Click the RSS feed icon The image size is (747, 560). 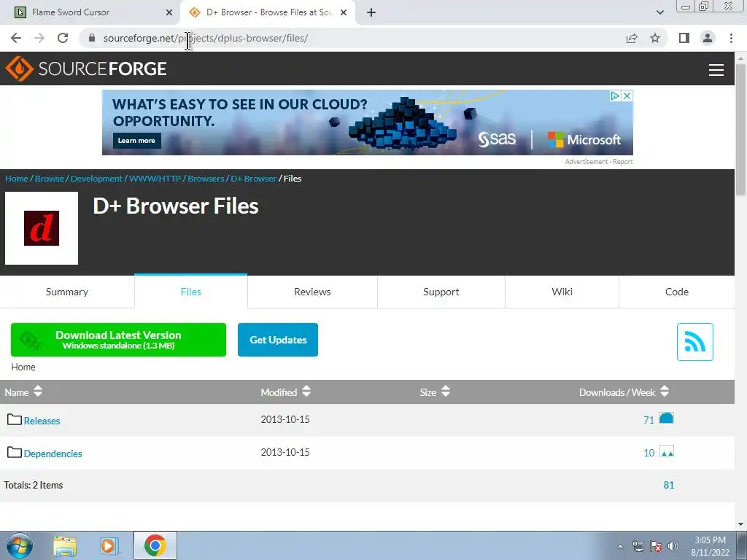tap(694, 341)
